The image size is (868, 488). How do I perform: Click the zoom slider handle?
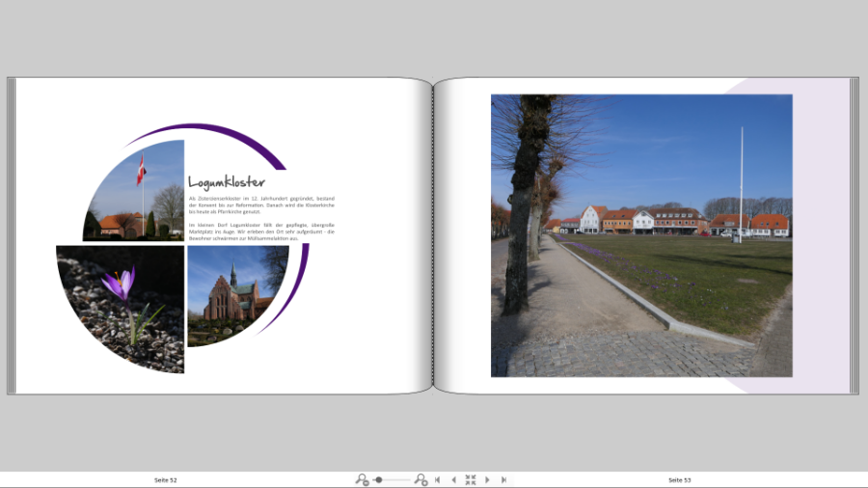(379, 479)
